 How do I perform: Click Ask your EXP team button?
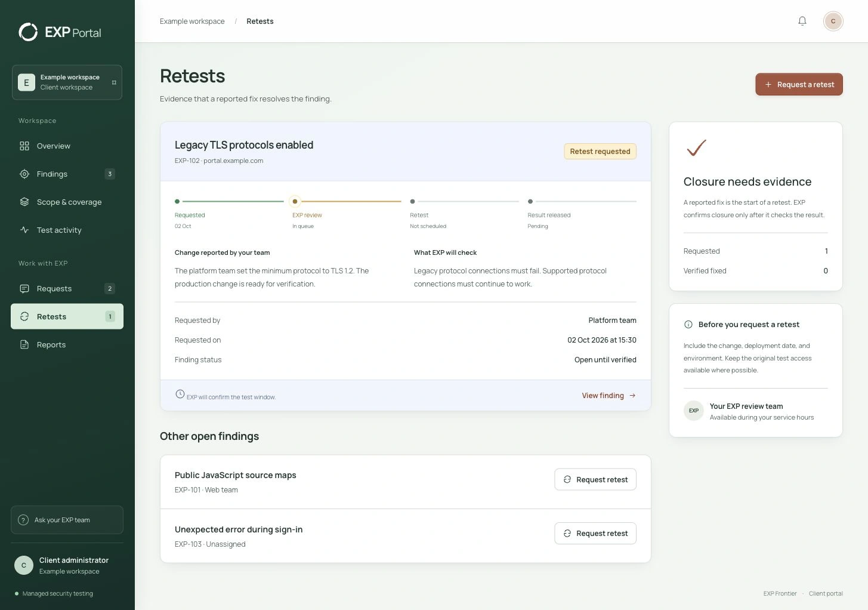click(67, 520)
